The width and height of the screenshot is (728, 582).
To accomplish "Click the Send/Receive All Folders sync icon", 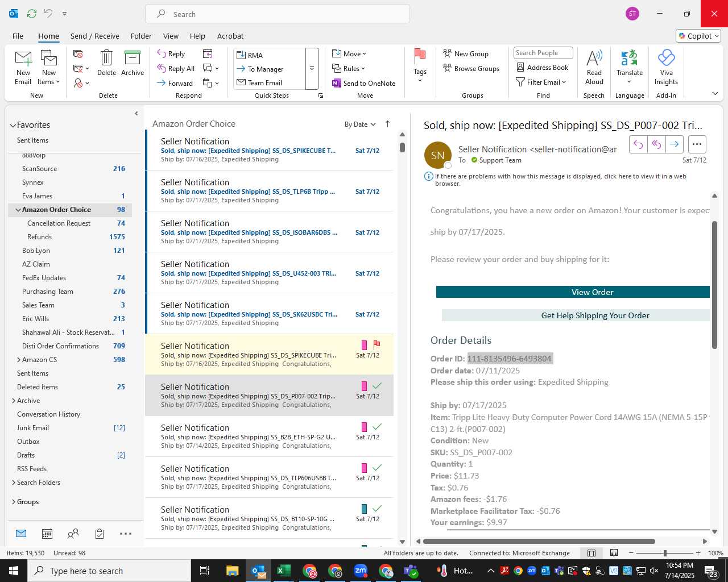I will (32, 14).
